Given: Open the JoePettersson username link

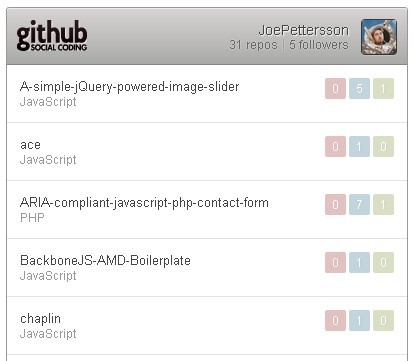Looking at the screenshot, I should [x=304, y=30].
